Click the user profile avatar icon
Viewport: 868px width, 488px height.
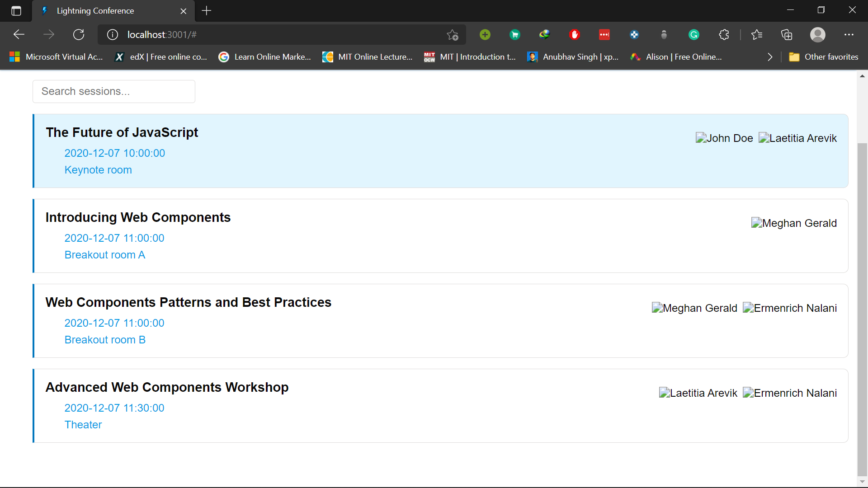point(817,35)
